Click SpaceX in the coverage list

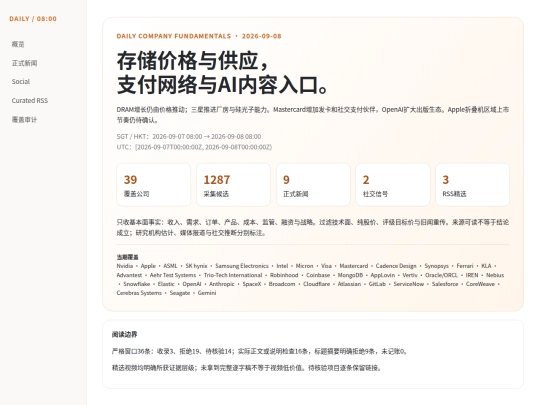pyautogui.click(x=252, y=284)
